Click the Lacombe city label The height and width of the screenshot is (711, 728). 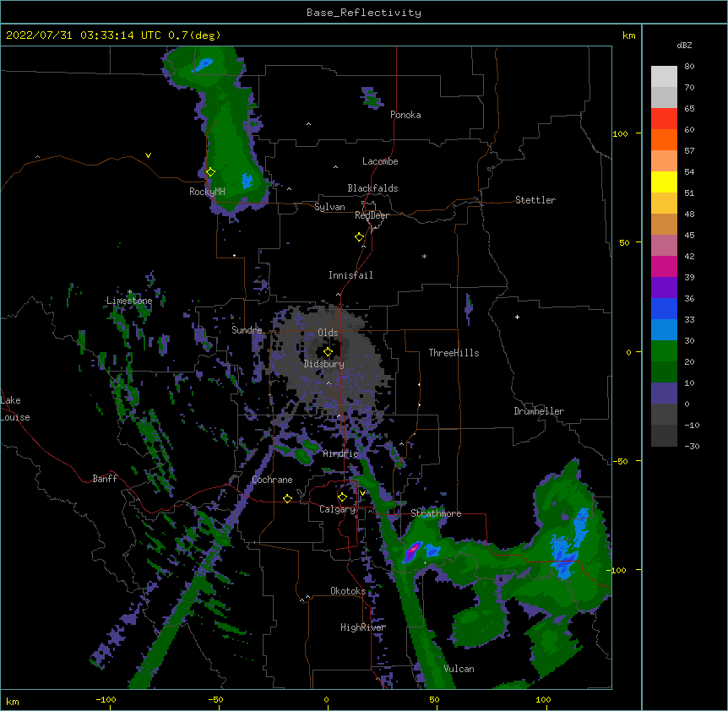(380, 161)
